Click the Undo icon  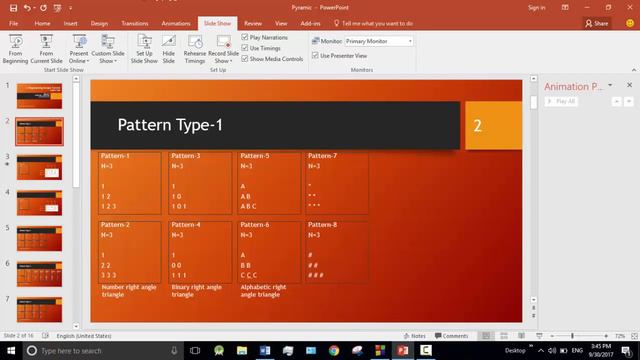[27, 8]
